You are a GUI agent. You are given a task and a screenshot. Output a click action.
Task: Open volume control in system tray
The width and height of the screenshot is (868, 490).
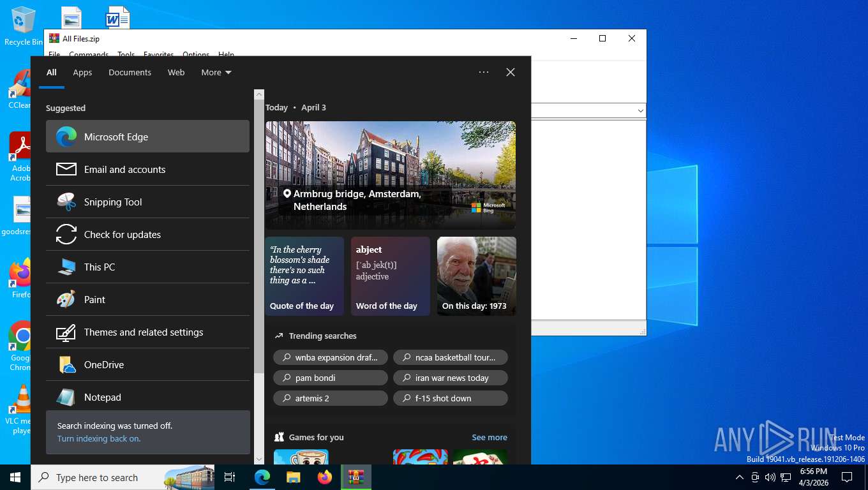(770, 477)
